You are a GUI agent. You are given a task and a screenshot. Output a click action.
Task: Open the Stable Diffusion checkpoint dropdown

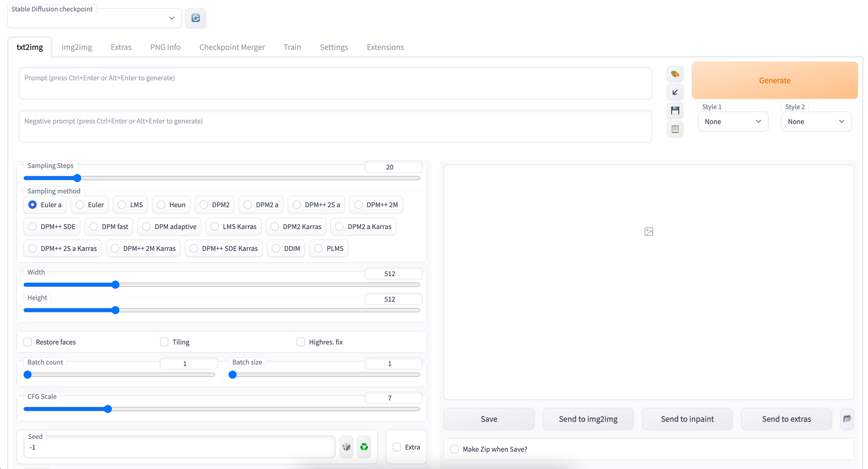click(x=95, y=18)
